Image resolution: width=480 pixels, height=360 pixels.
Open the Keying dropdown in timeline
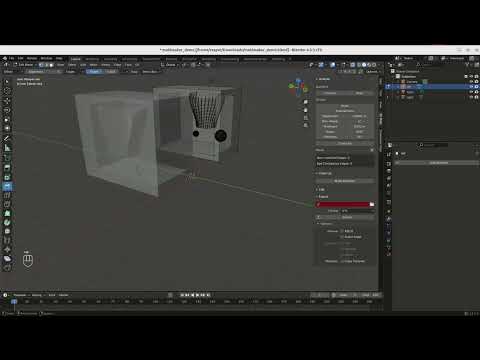click(37, 295)
